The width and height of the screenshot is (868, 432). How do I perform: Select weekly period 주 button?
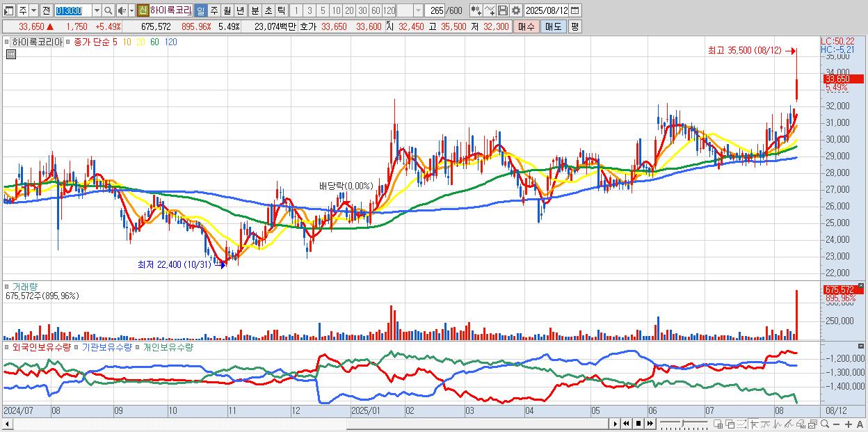click(214, 10)
